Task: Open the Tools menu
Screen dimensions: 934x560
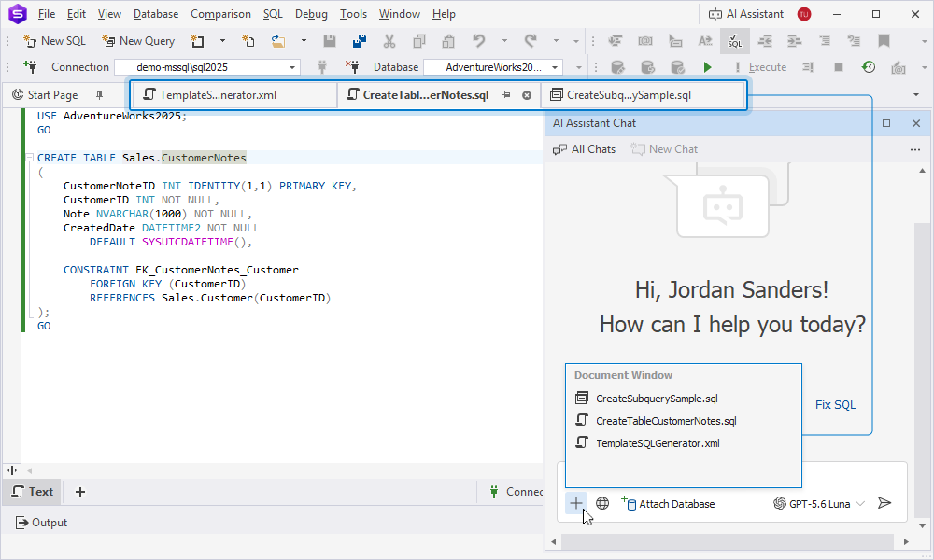Action: point(353,14)
